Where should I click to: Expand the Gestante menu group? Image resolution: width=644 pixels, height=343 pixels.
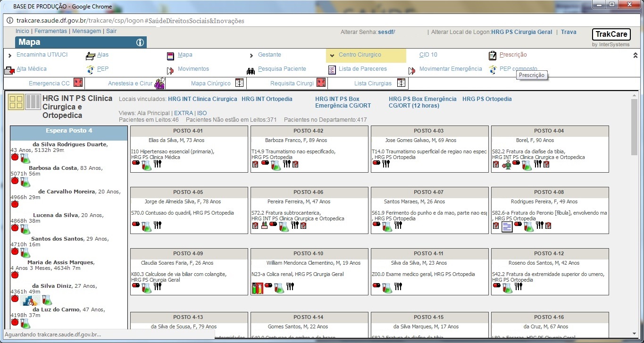click(251, 56)
